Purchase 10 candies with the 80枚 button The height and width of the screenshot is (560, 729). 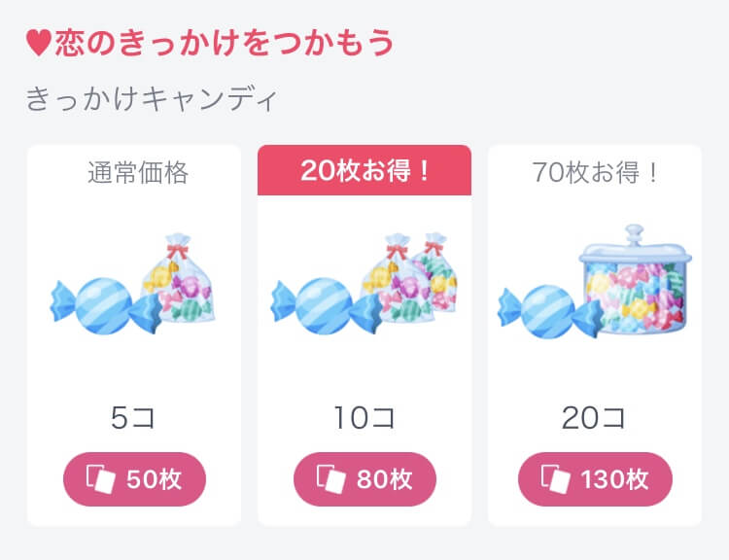click(x=364, y=479)
